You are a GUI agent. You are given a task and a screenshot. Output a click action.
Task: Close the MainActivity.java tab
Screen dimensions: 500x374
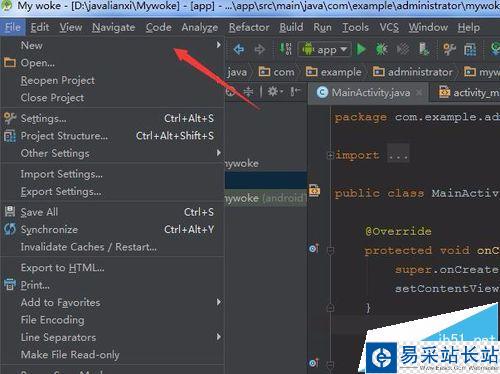pyautogui.click(x=419, y=93)
